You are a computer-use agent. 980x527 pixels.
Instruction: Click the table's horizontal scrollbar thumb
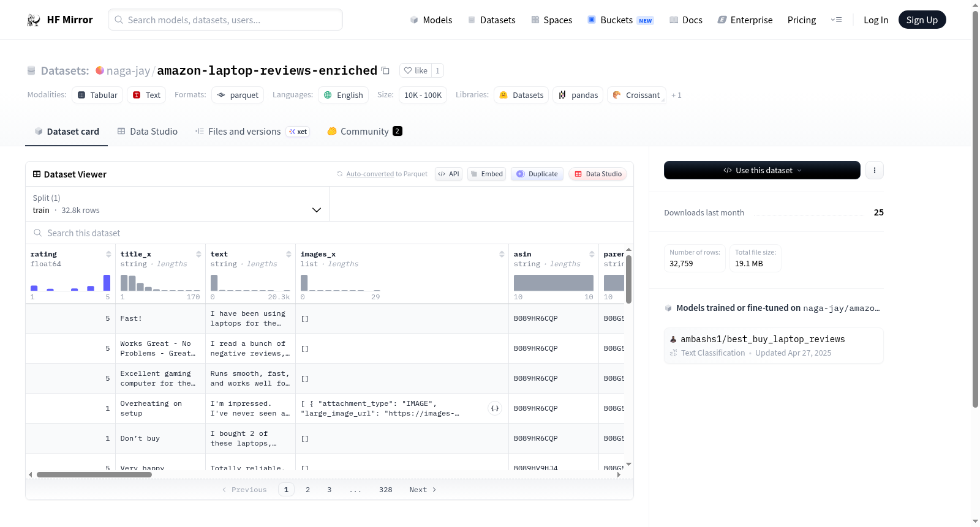click(94, 474)
